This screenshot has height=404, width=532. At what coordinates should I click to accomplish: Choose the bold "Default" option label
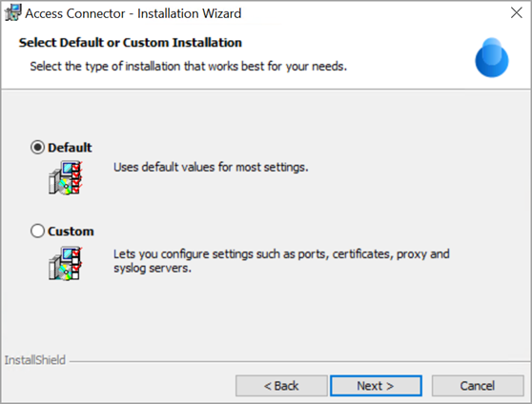coord(70,148)
